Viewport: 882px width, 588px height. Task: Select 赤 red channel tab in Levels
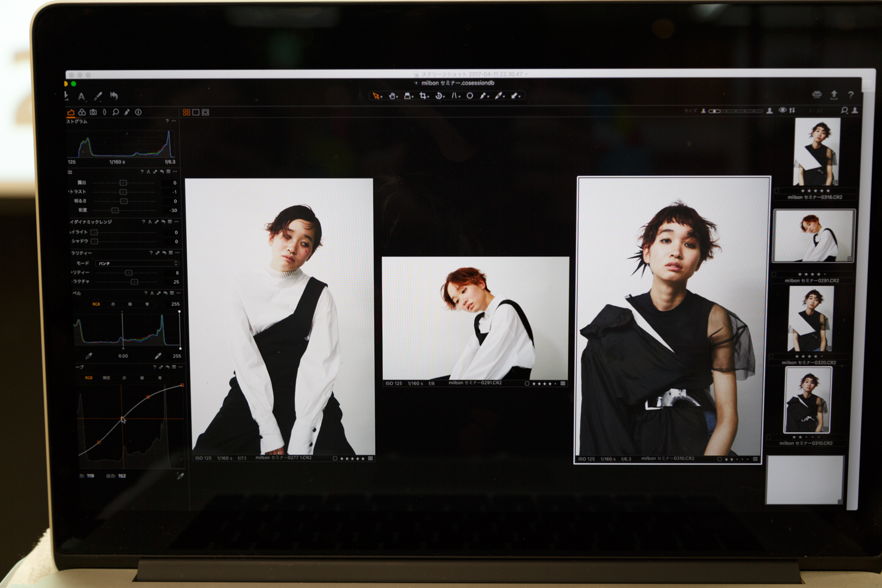tap(113, 304)
